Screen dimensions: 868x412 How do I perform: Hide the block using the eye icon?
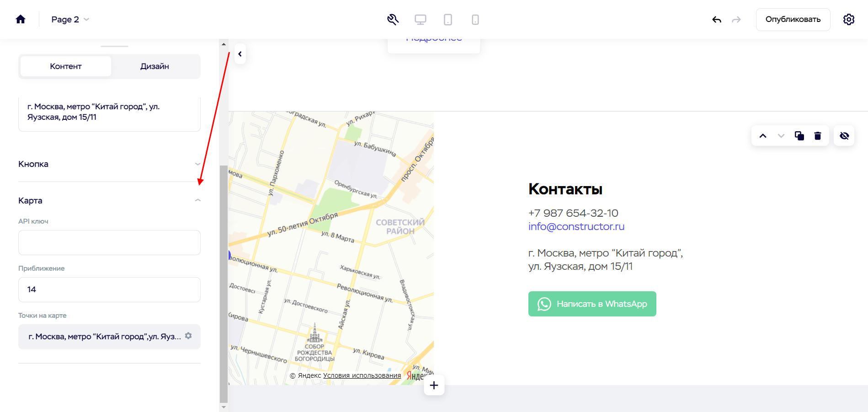[844, 135]
